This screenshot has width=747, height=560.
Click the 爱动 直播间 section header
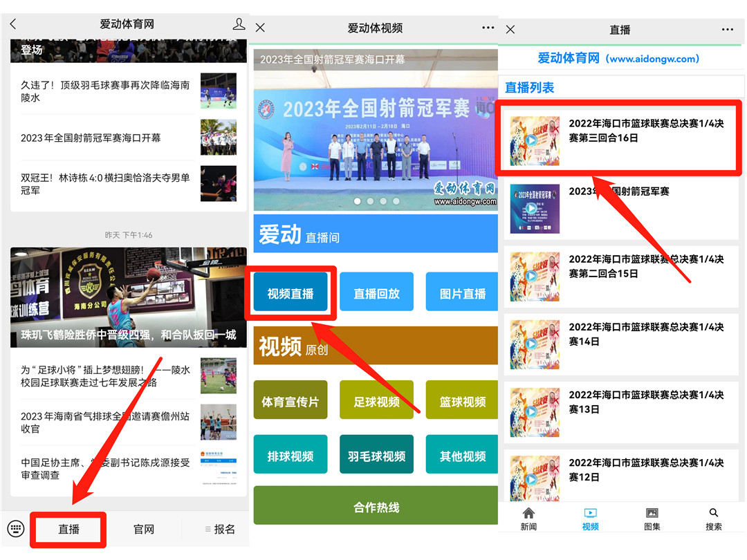376,234
